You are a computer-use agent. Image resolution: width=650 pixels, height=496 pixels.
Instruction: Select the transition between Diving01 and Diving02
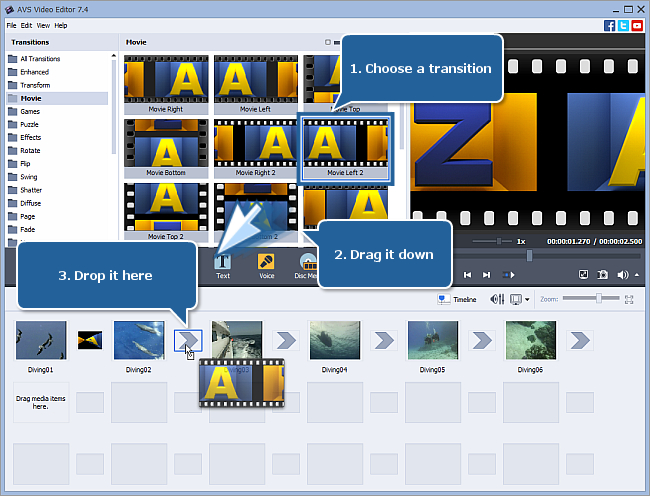tap(90, 340)
